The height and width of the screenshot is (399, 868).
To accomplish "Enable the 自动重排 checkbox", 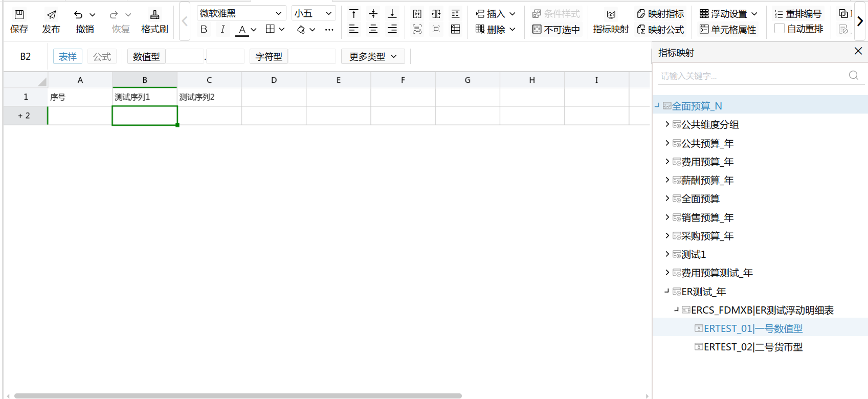I will [x=780, y=29].
